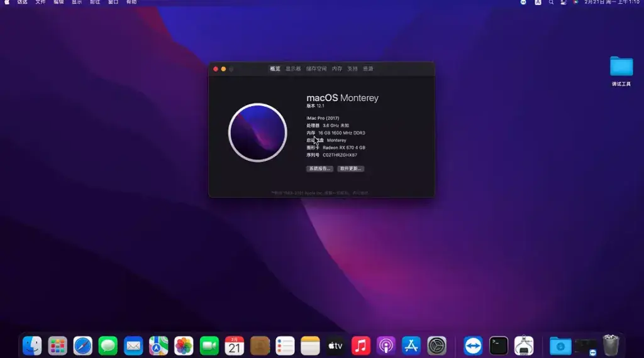Launch Apple TV from the Dock

[335, 345]
